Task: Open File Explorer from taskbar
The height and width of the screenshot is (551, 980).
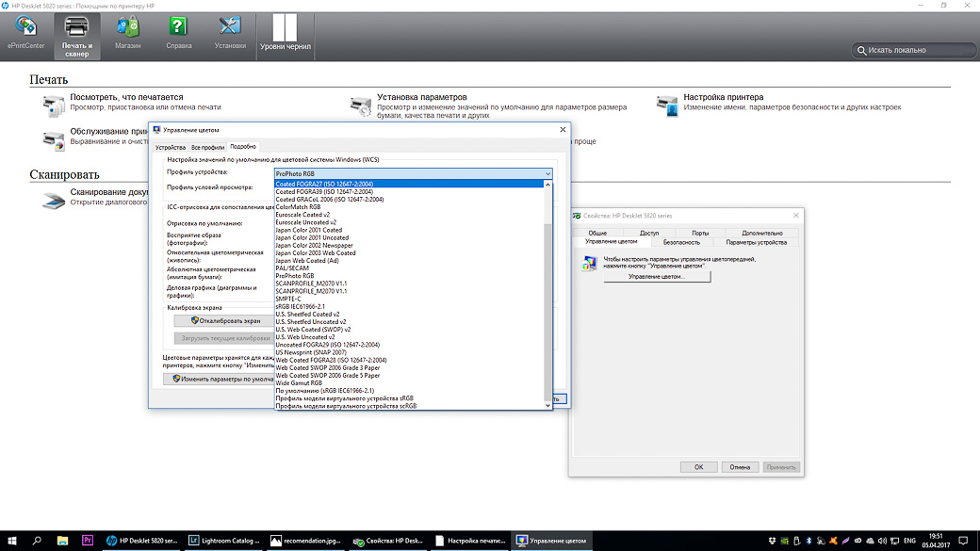Action: pyautogui.click(x=62, y=541)
